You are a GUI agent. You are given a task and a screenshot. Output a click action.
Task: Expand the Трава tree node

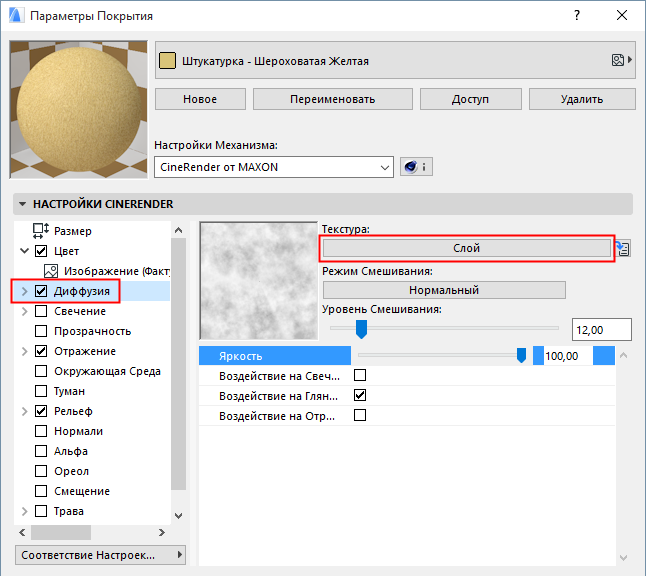click(x=24, y=511)
